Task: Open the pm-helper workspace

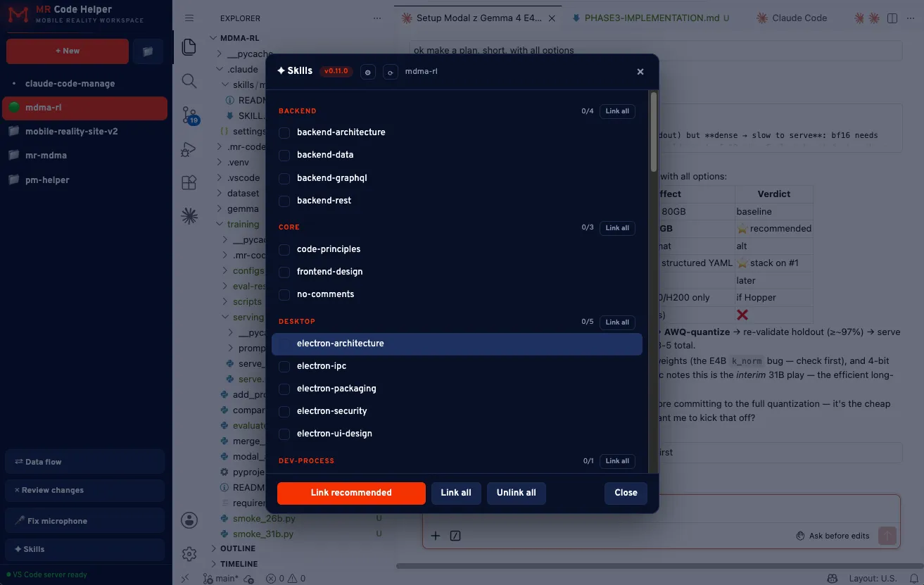Action: (x=86, y=180)
